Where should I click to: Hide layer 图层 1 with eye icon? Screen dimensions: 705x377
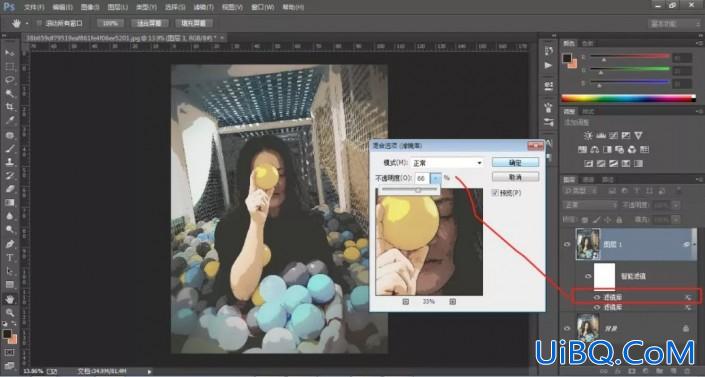[x=567, y=244]
